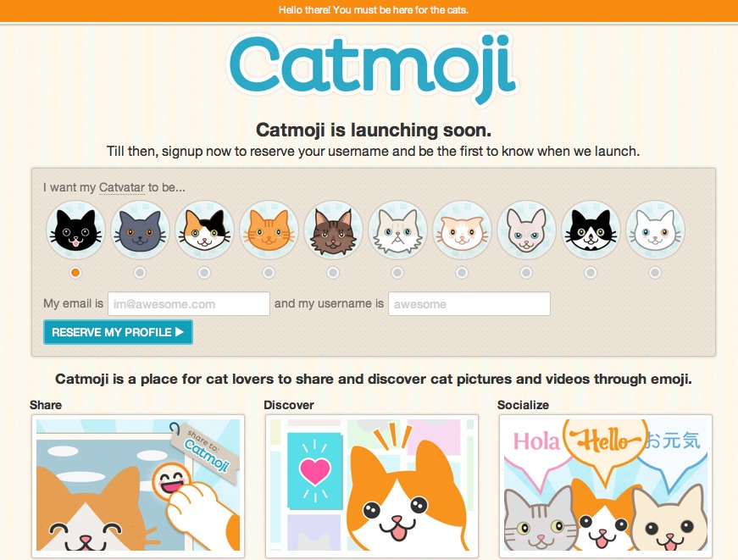Pick the black cat avatar icon

tap(75, 230)
